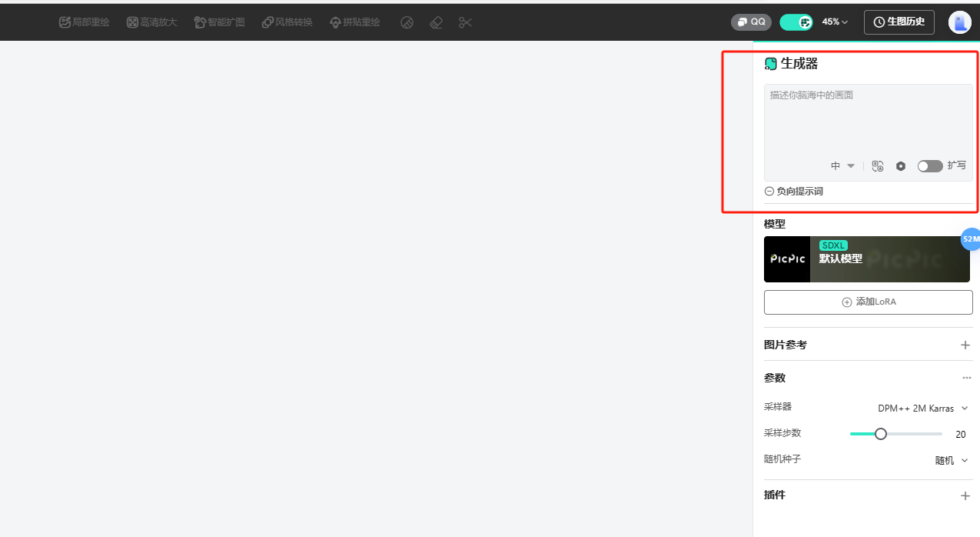980x537 pixels.
Task: Choose the 智能扩图 outpaint tool
Action: 220,22
